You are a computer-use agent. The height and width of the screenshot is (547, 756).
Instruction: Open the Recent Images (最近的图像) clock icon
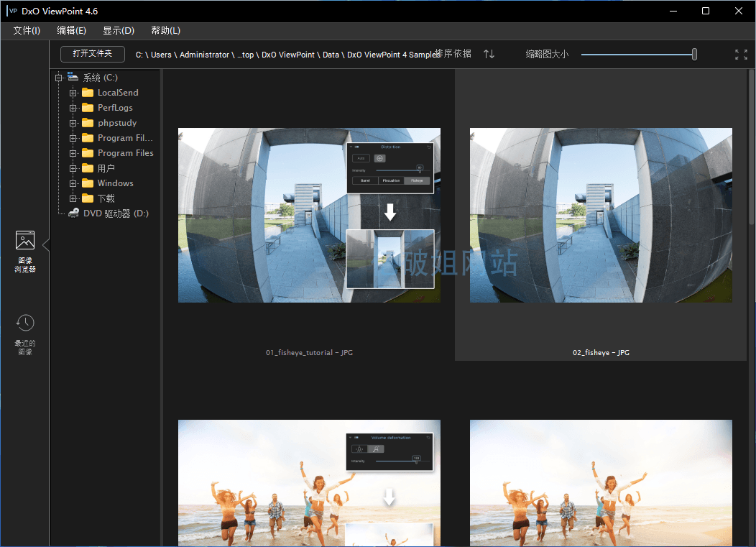coord(25,323)
